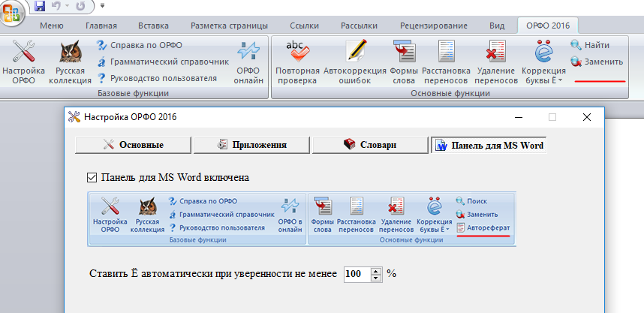The image size is (644, 313).
Task: Click the Save icon in the title bar
Action: 39,7
